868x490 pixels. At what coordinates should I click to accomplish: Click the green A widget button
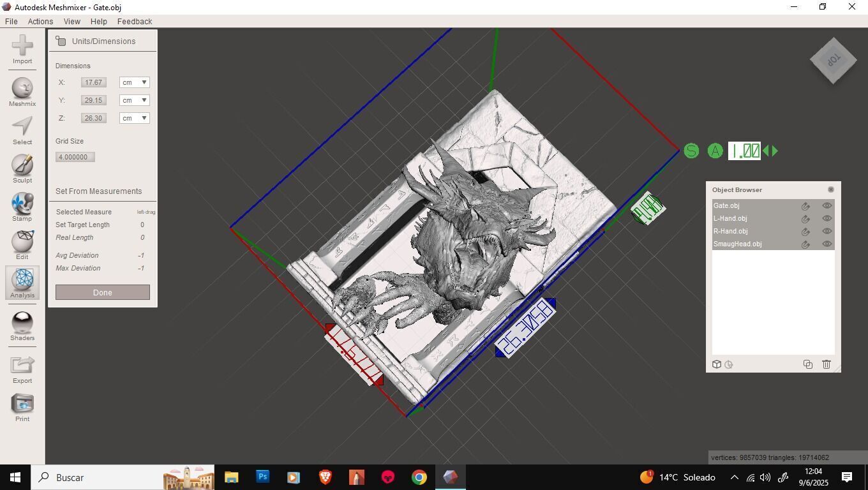click(715, 151)
